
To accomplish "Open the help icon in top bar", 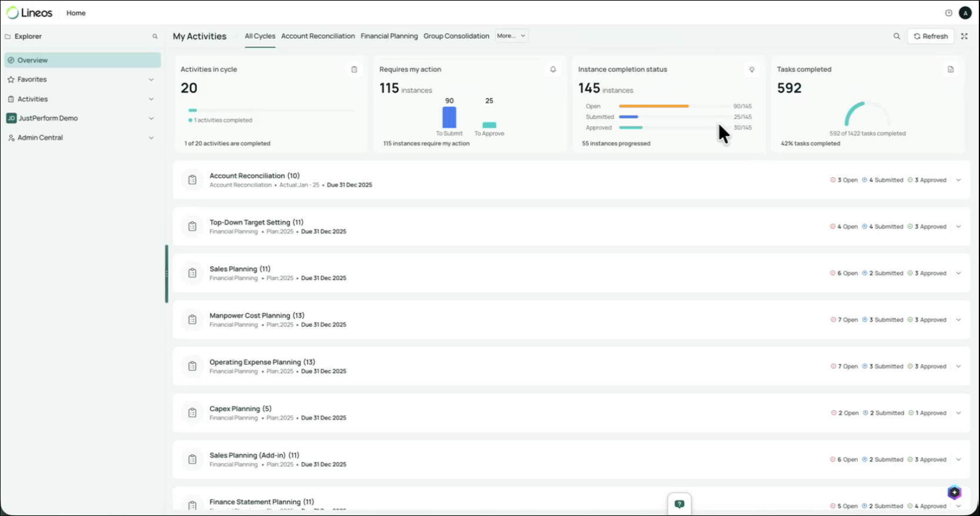I will pyautogui.click(x=948, y=13).
